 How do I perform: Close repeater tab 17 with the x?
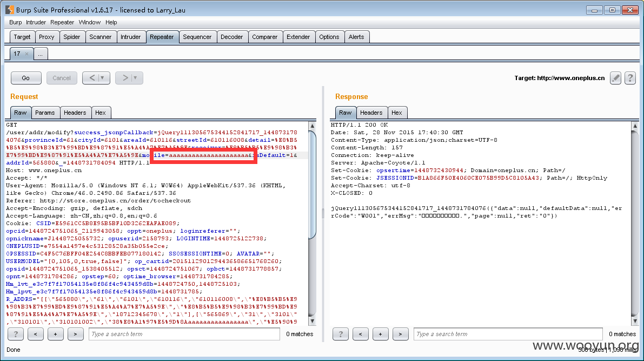coord(26,54)
